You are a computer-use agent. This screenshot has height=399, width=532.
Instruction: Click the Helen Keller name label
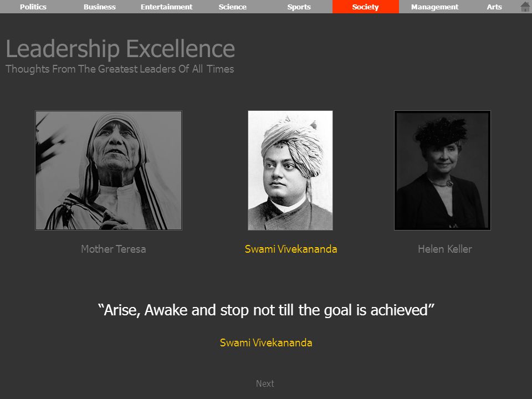445,249
